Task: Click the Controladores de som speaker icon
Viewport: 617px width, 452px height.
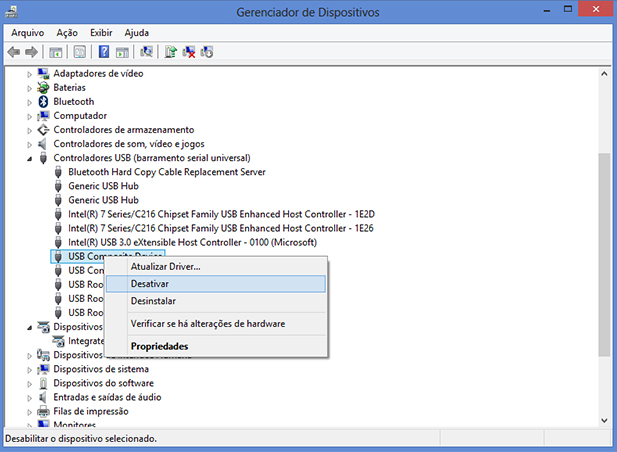Action: [x=42, y=144]
